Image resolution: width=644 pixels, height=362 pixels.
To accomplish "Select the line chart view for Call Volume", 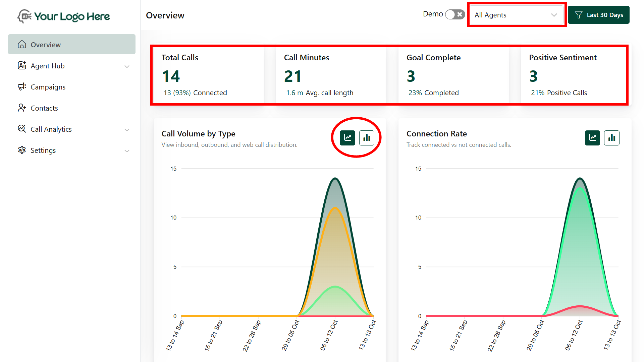I will (347, 138).
